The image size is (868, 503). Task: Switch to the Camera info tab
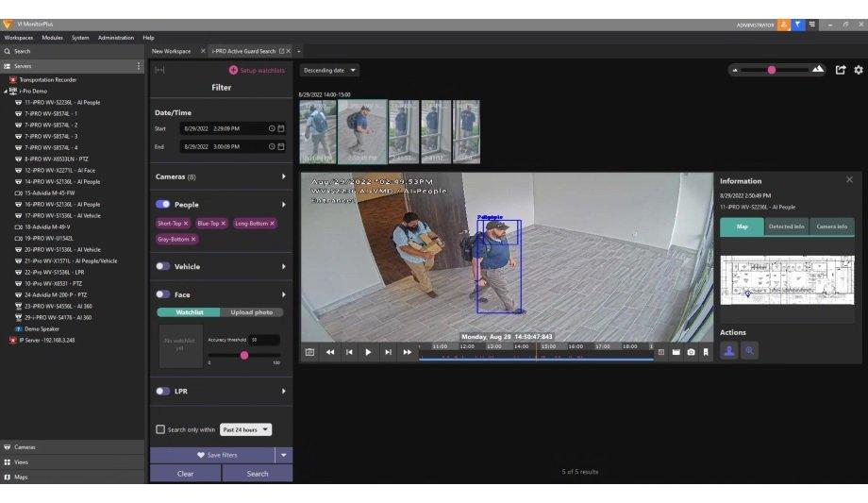point(831,226)
